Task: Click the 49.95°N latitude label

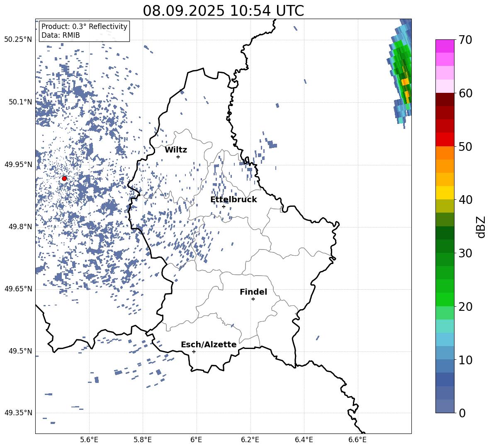Action: click(x=18, y=164)
